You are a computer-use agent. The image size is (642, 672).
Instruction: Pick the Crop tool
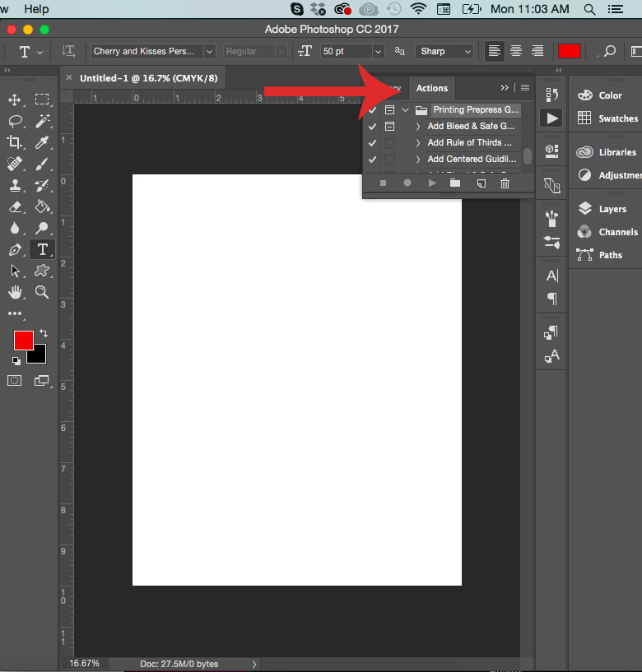click(x=15, y=142)
